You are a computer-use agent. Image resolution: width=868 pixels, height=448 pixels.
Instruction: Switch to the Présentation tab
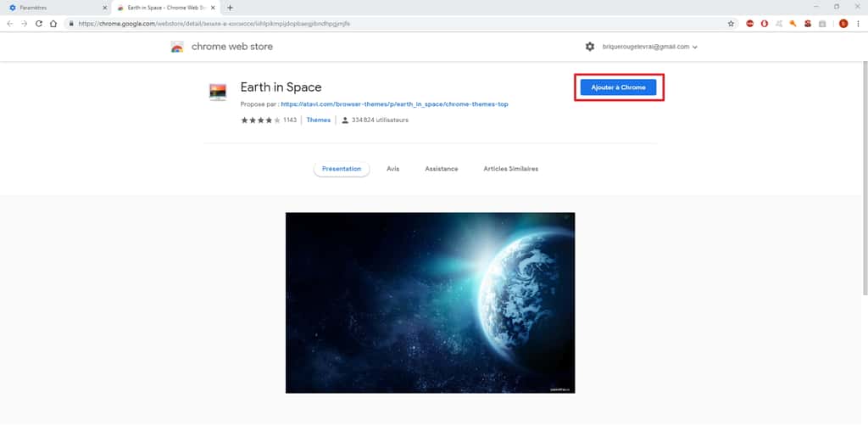pos(342,169)
